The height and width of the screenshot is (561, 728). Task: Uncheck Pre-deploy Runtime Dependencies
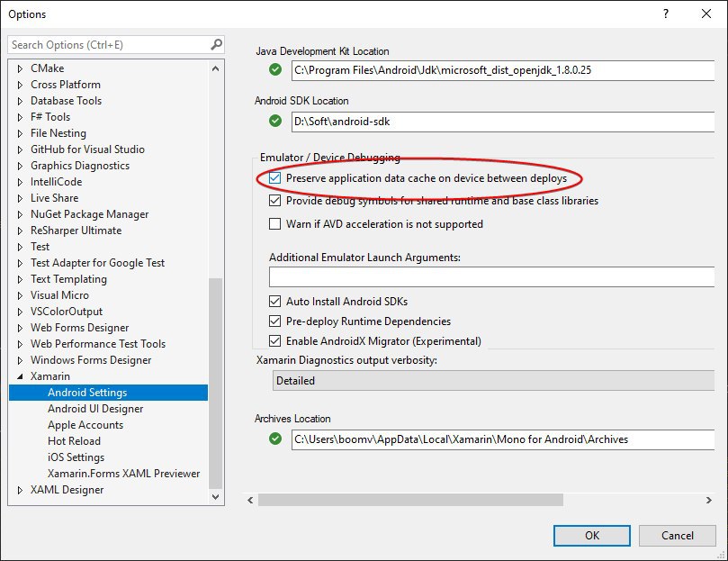[x=274, y=321]
